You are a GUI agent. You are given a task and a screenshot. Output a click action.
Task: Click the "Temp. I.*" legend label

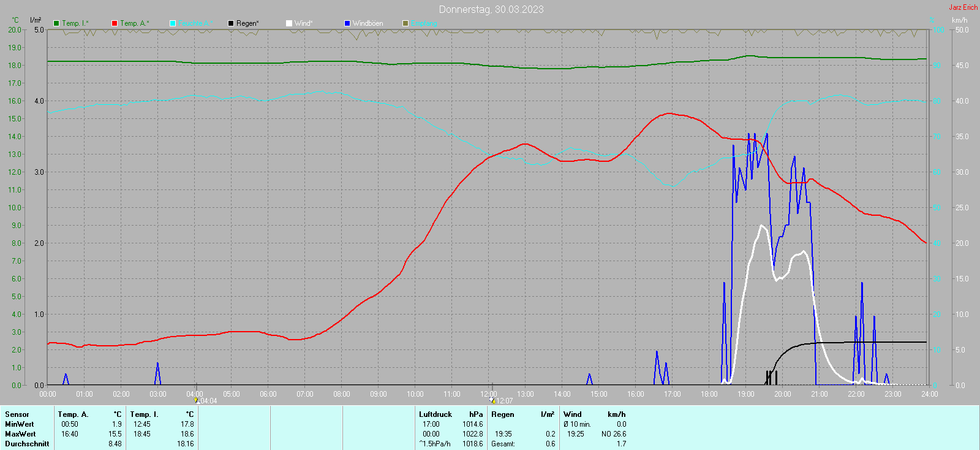75,23
